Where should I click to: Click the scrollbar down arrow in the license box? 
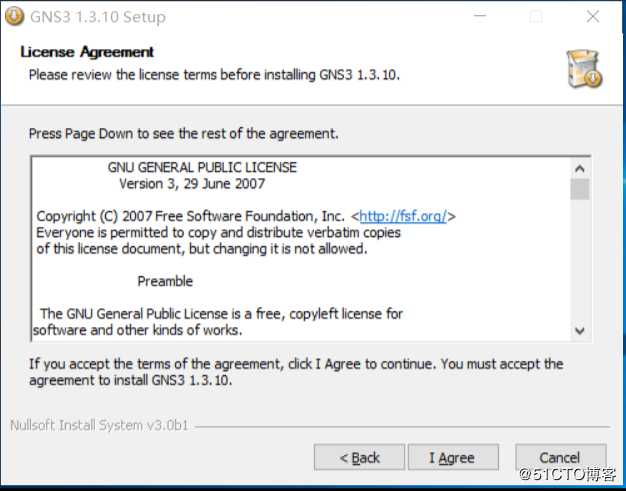(580, 331)
